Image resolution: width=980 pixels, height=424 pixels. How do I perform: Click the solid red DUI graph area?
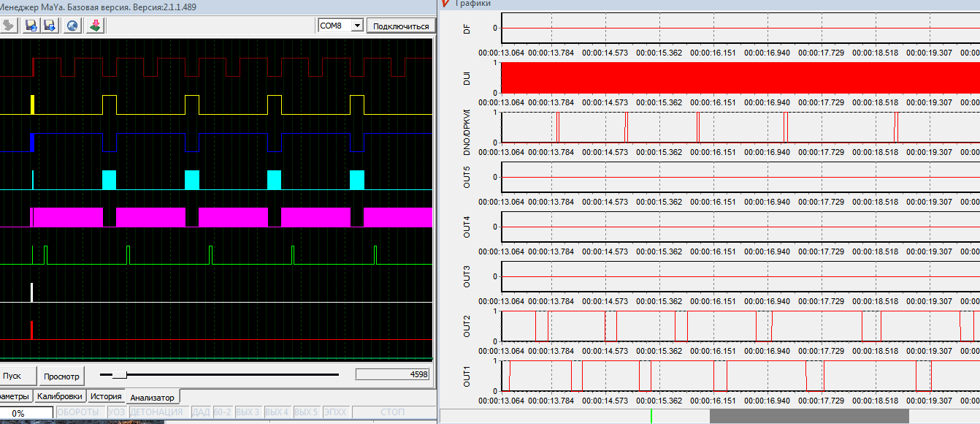(738, 77)
